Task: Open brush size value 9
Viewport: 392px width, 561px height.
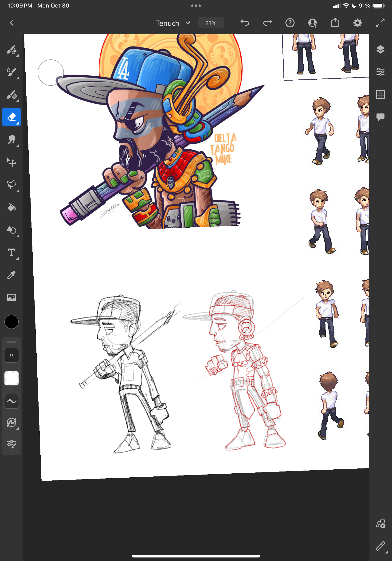Action: (12, 355)
